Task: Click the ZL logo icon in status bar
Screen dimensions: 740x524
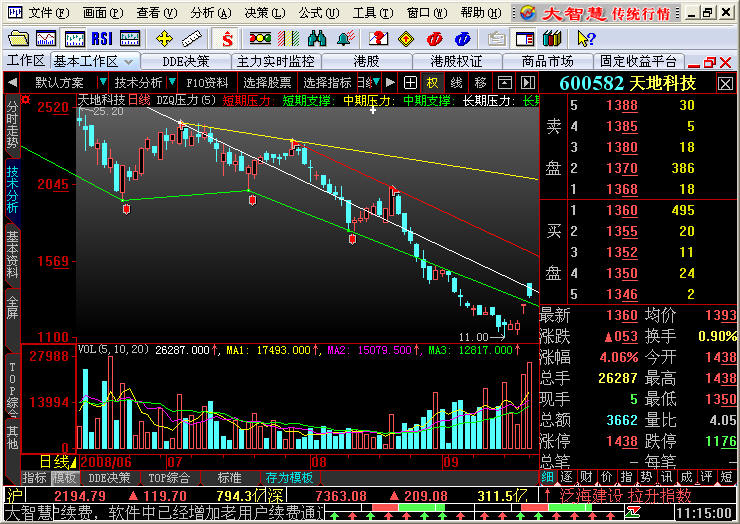Action: (x=633, y=512)
